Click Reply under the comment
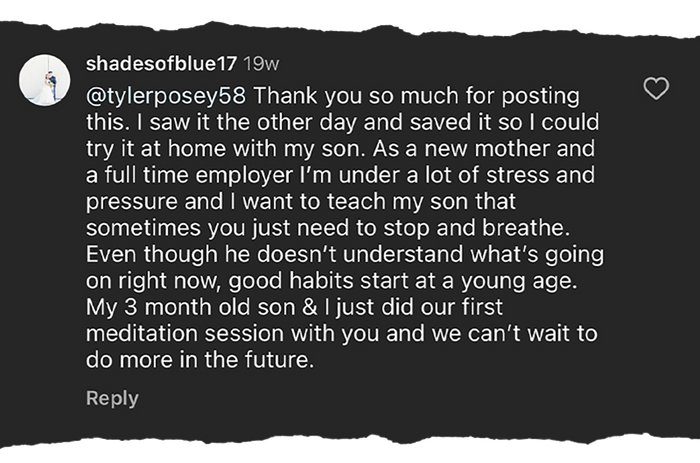Image resolution: width=700 pixels, height=463 pixels. coord(112,398)
